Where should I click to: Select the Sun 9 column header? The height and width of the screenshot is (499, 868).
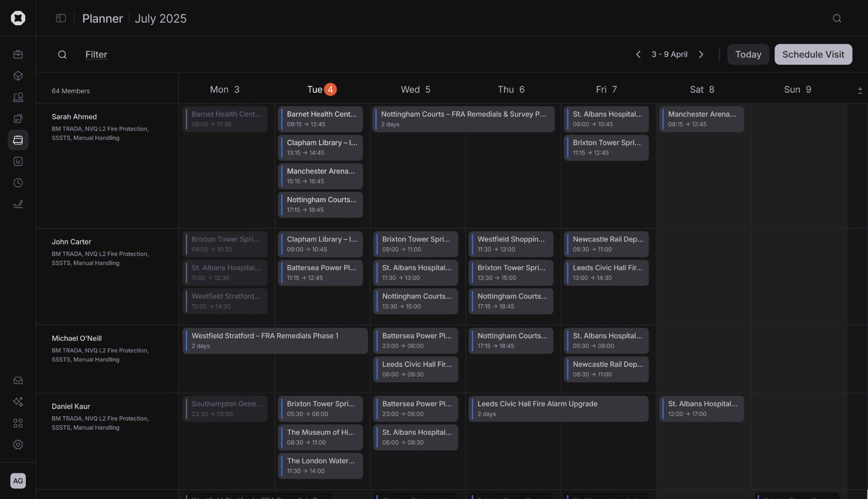click(797, 90)
